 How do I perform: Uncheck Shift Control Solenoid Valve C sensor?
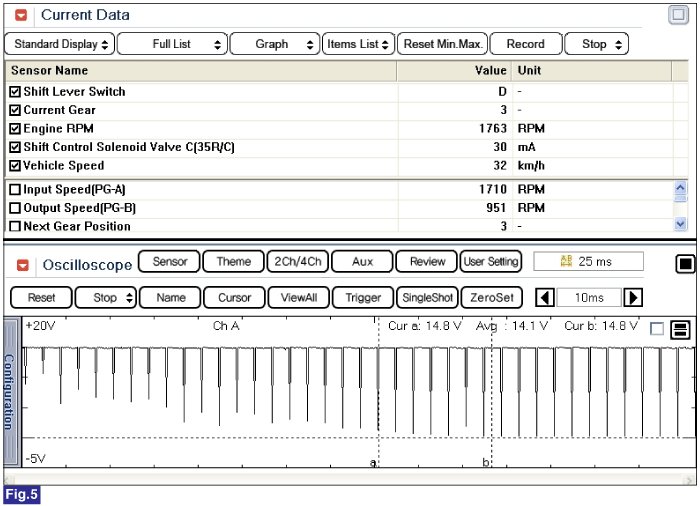[x=15, y=147]
